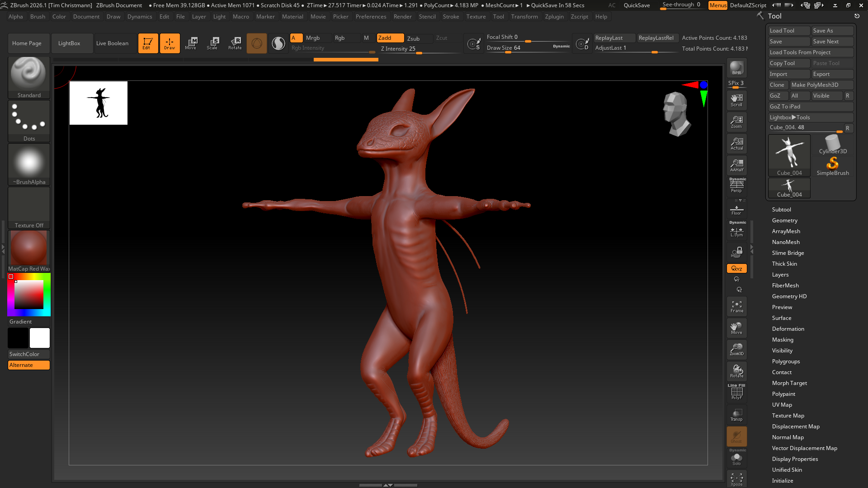The image size is (868, 488).
Task: Click the Load Tool button
Action: pyautogui.click(x=788, y=31)
